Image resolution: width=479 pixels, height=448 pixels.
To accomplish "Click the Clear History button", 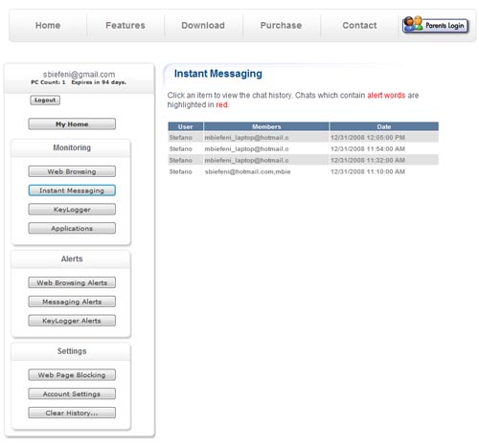I will coord(72,413).
